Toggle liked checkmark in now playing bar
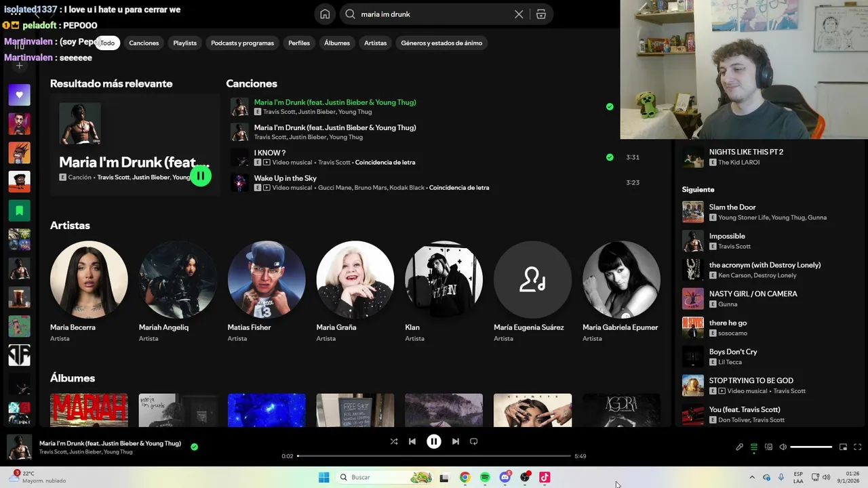The image size is (868, 488). point(195,447)
